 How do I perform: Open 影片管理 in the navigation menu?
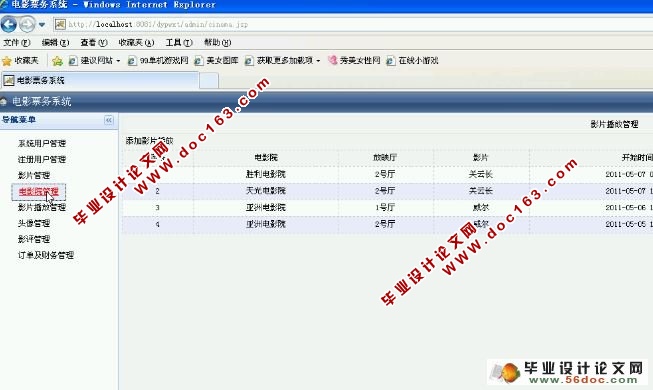pos(34,175)
